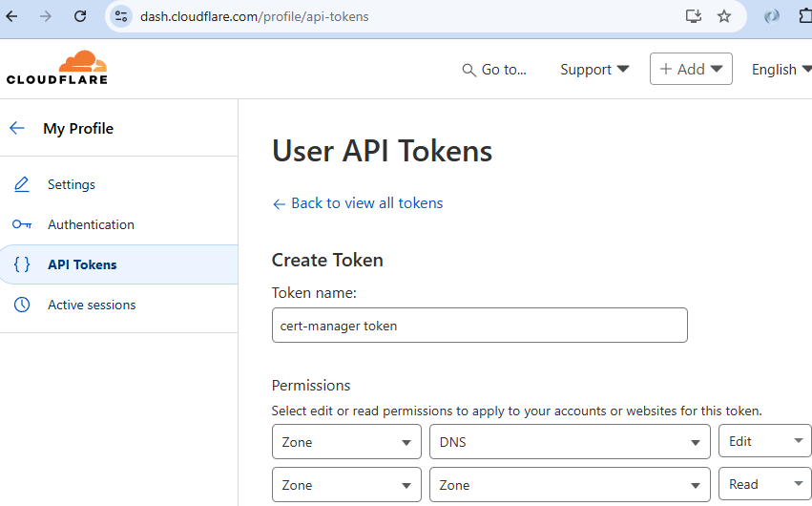812x506 pixels.
Task: Bookmark this page with the star icon
Action: click(x=724, y=16)
